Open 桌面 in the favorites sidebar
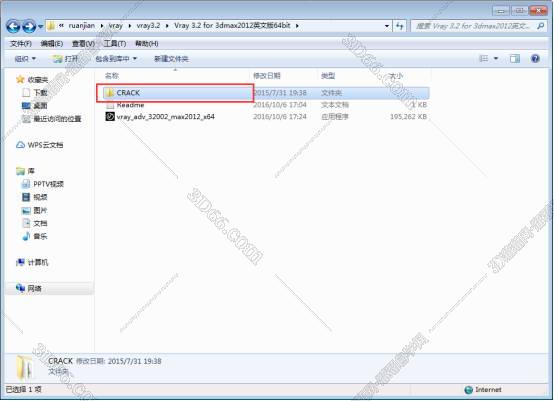Image resolution: width=554 pixels, height=401 pixels. click(35, 106)
